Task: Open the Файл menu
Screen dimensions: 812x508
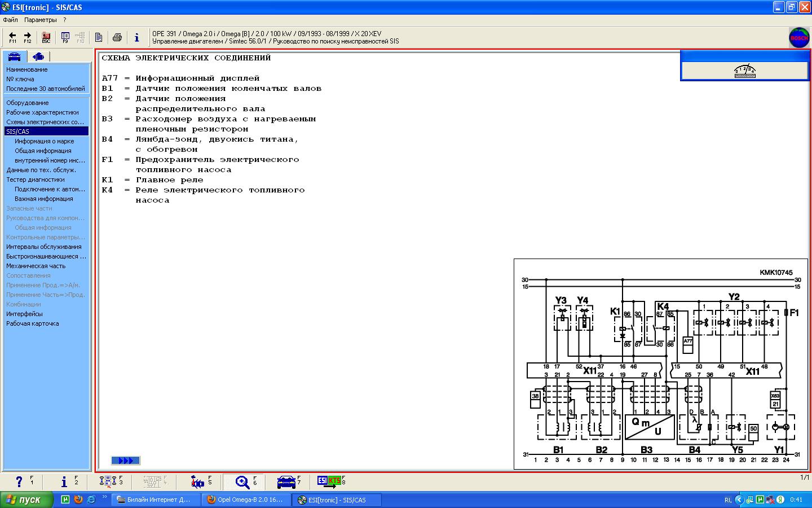Action: tap(10, 20)
